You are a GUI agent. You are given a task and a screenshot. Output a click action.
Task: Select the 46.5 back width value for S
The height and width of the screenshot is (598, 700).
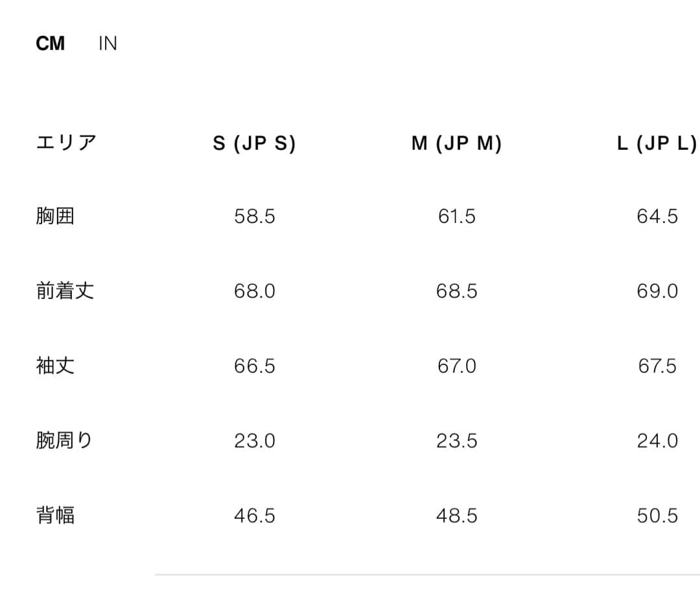(x=255, y=516)
